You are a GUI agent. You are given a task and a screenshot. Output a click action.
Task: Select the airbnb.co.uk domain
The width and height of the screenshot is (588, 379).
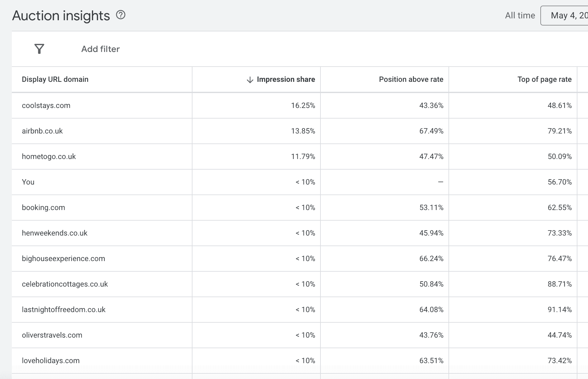(42, 131)
